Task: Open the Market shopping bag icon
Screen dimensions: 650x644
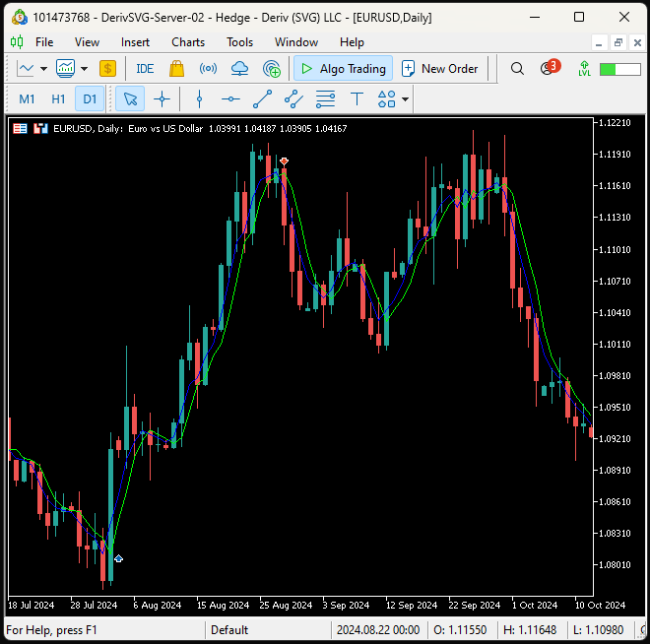Action: [x=176, y=68]
